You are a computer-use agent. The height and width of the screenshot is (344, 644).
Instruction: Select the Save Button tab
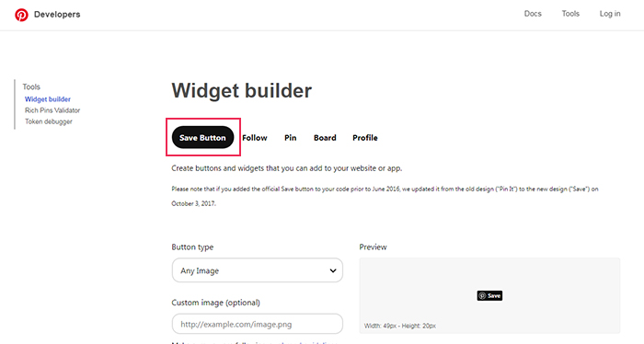pyautogui.click(x=203, y=138)
